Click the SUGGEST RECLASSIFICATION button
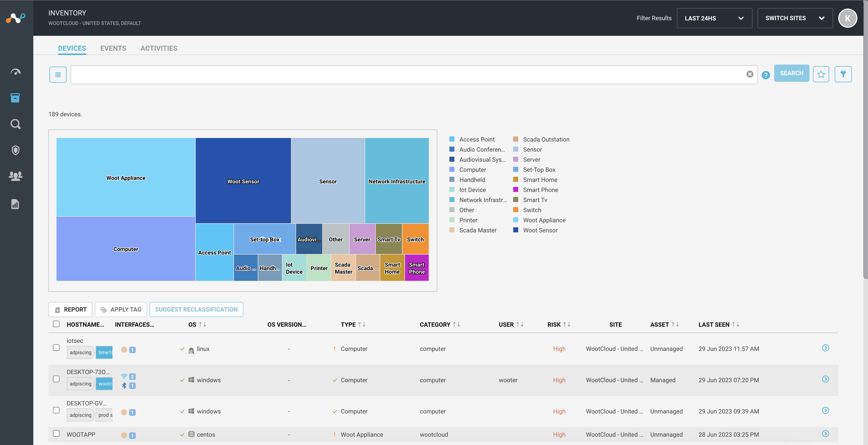Screen dimensions: 868x445 (196, 309)
